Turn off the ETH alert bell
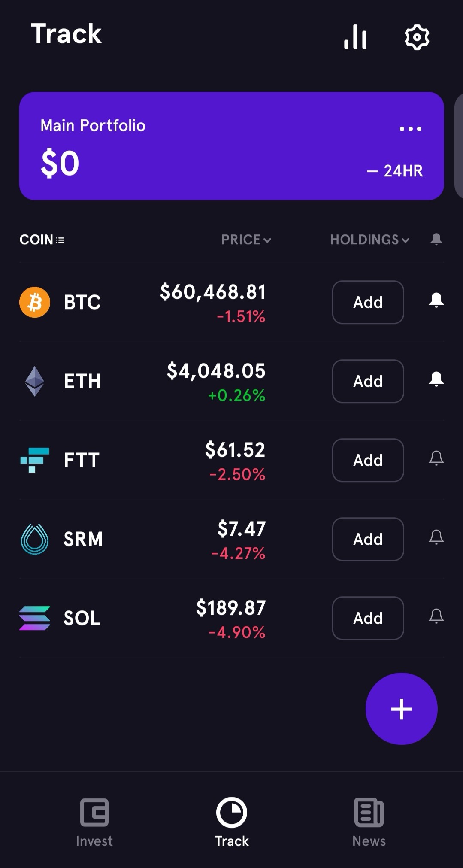This screenshot has height=868, width=463. [x=436, y=379]
